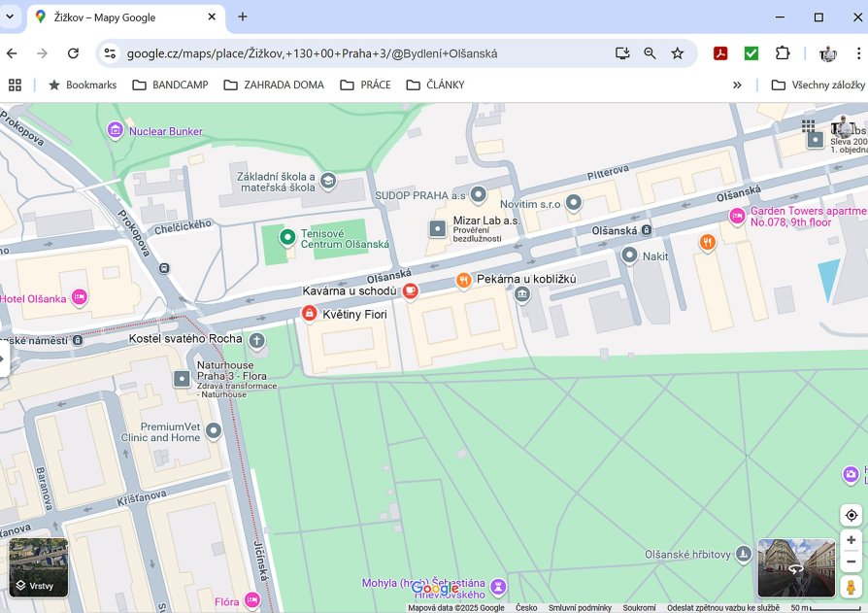868x613 pixels.
Task: Click the Nuclear Bunker museum marker
Action: (116, 131)
